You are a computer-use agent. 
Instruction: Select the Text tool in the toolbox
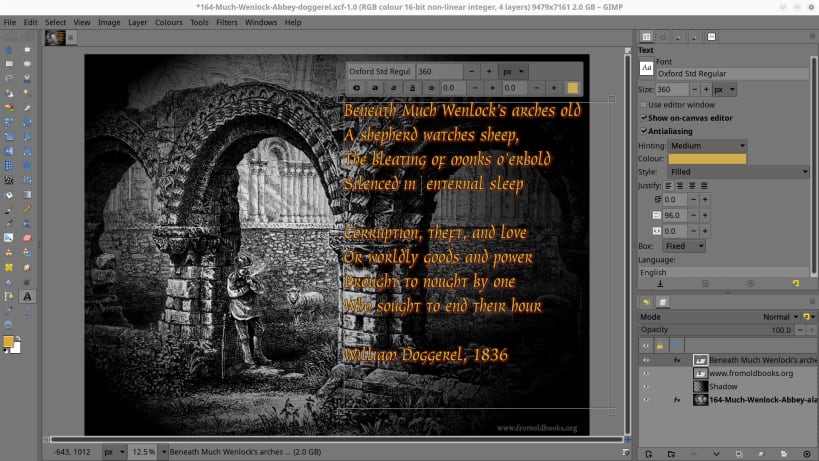coord(27,297)
